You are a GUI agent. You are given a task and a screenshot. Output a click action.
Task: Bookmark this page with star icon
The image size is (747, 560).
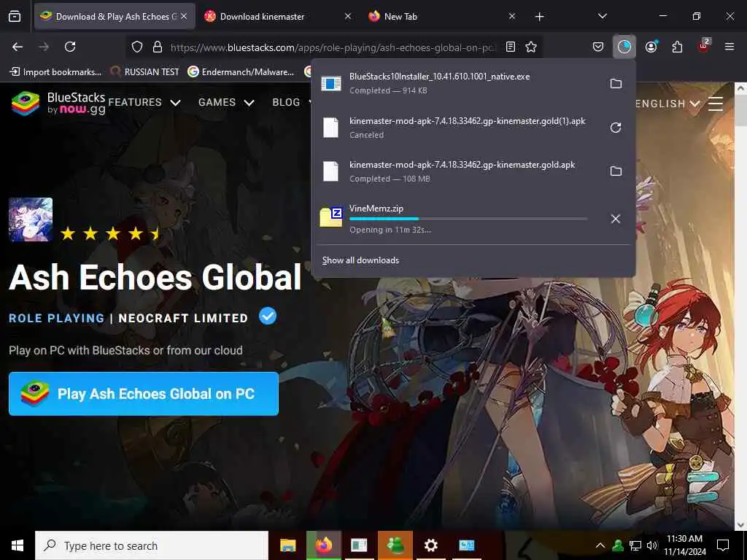point(531,47)
